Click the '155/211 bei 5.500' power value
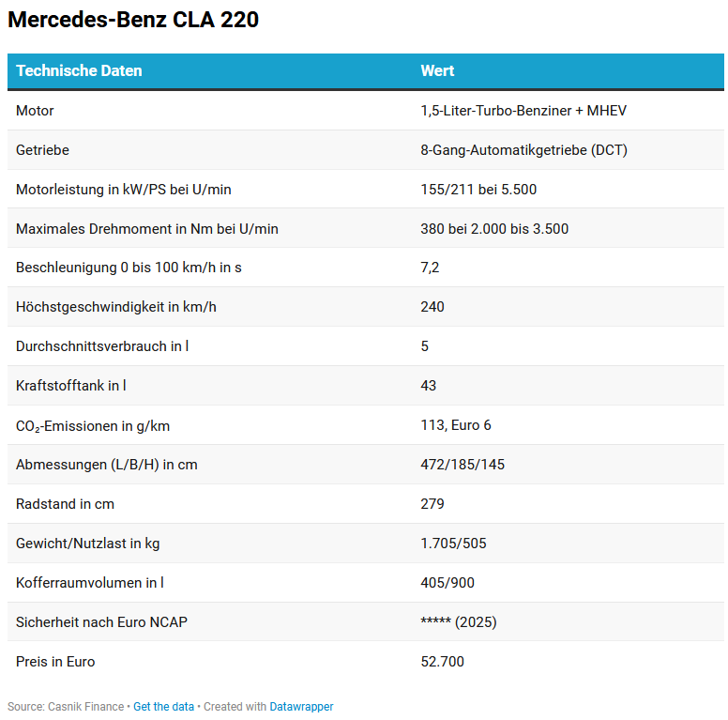 tap(478, 190)
